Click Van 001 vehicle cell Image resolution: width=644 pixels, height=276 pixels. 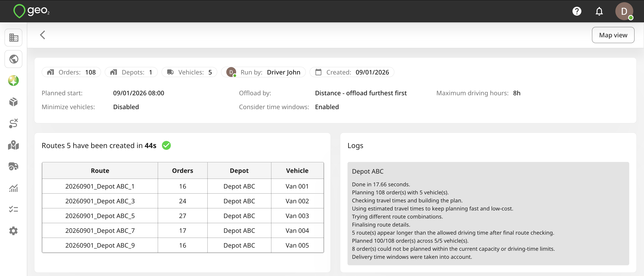coord(297,186)
